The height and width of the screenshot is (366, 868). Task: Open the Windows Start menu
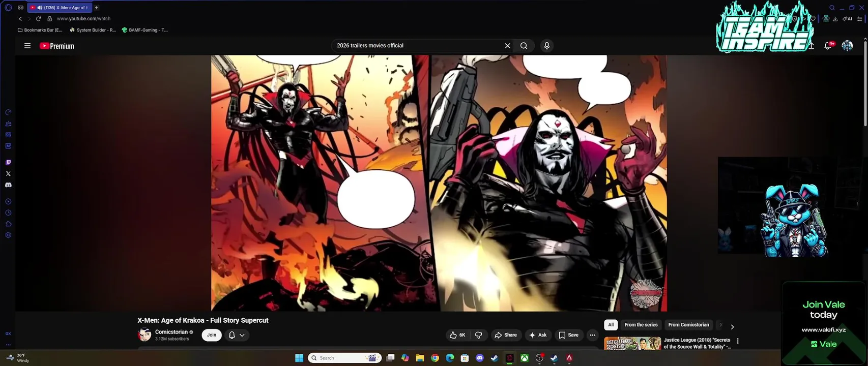pyautogui.click(x=299, y=358)
